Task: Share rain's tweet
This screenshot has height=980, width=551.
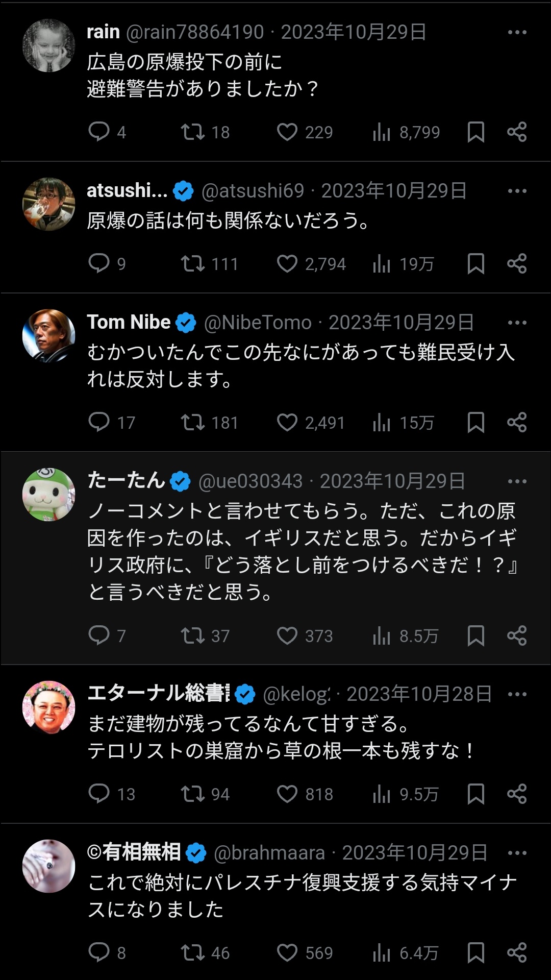Action: coord(516,132)
